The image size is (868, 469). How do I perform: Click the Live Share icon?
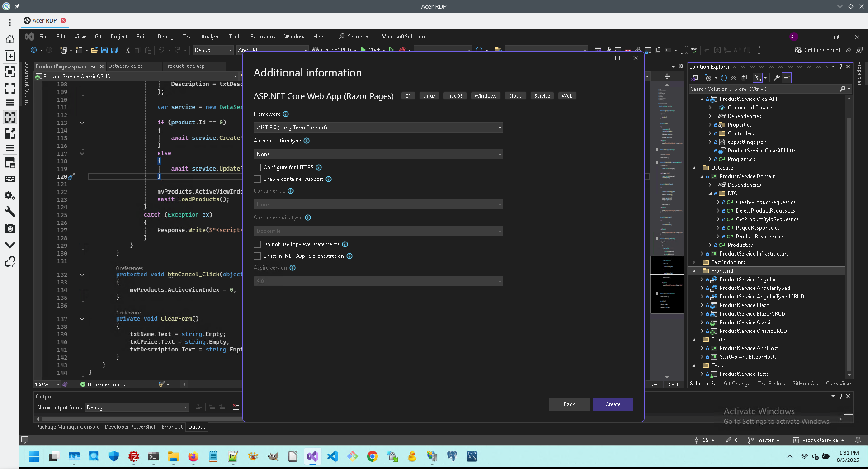pos(848,50)
